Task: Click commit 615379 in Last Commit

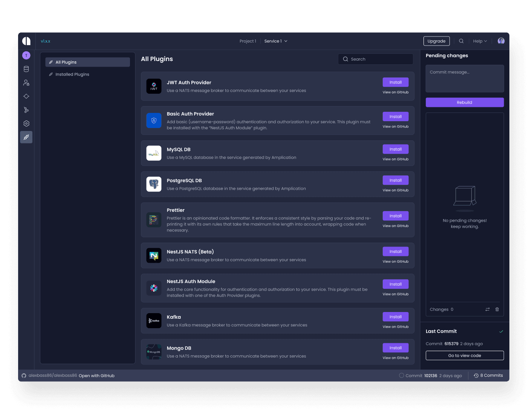Action: click(451, 344)
